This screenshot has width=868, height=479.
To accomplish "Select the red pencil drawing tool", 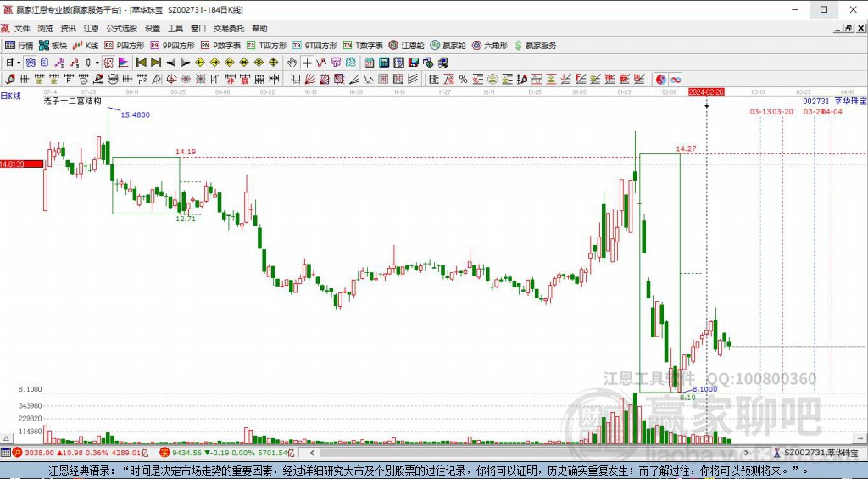I will 10,79.
